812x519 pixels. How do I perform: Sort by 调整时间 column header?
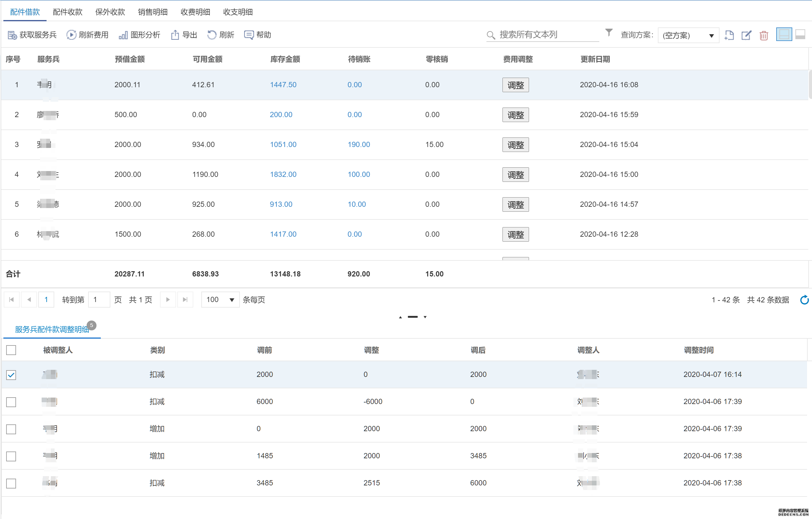pyautogui.click(x=699, y=350)
